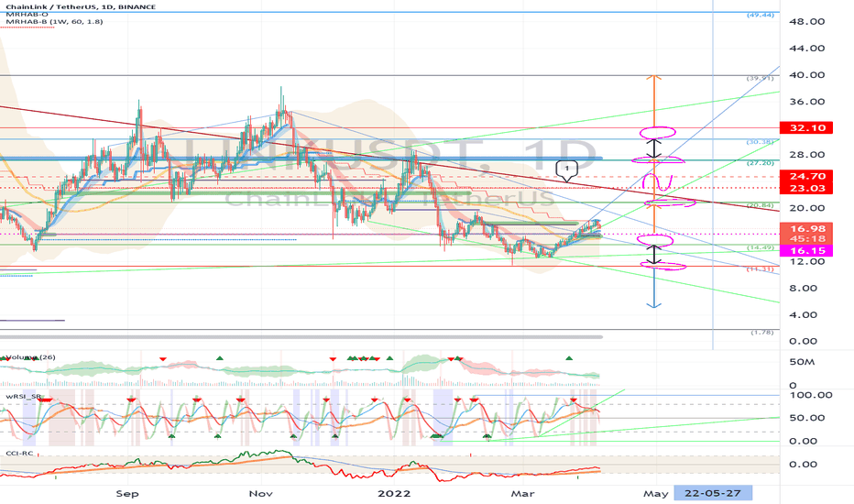Click the 36.00 price axis value
The height and width of the screenshot is (504, 854).
pos(806,102)
